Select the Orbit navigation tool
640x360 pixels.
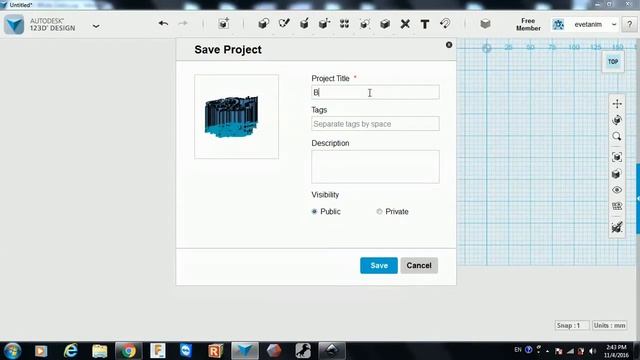tap(617, 120)
